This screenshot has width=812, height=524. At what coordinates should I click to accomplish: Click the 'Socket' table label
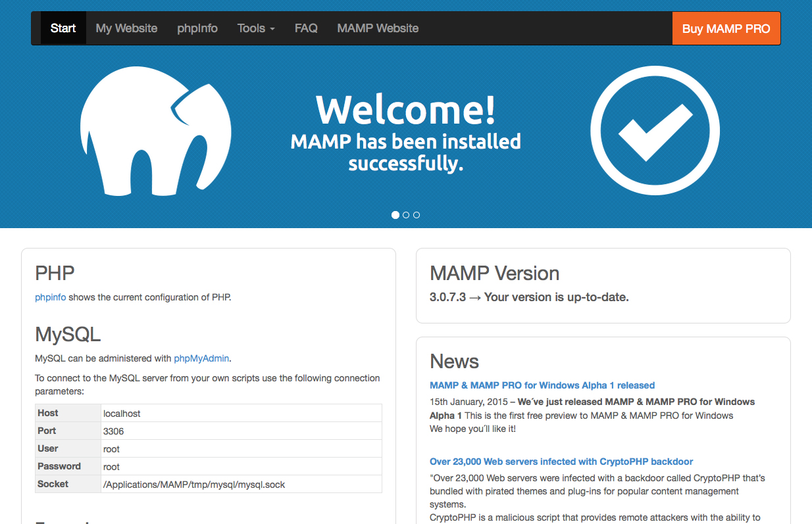(53, 484)
